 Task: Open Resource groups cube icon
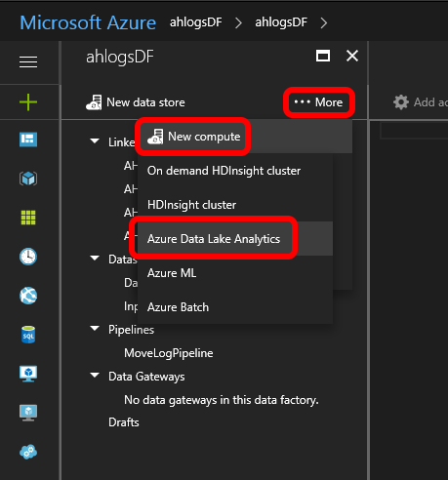28,179
